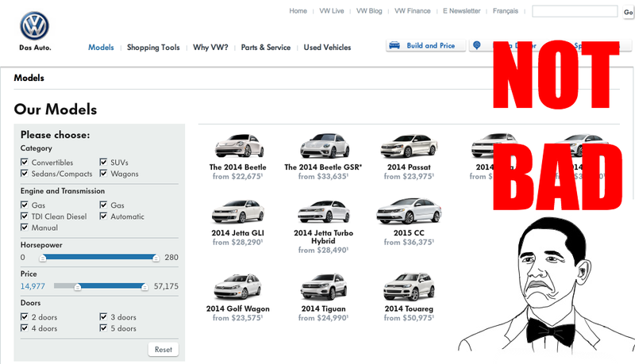Open the E Newsletter link
Viewport: 635px width, 364px height.
[462, 11]
